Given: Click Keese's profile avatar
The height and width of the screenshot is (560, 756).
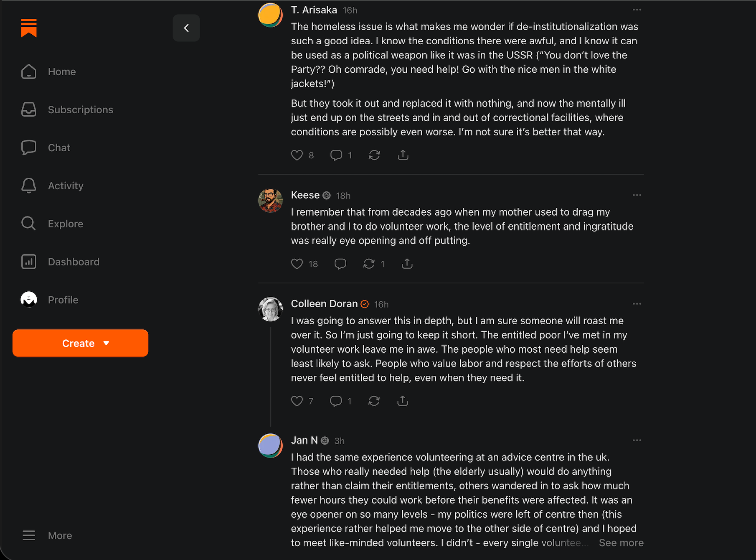Looking at the screenshot, I should coord(271,201).
